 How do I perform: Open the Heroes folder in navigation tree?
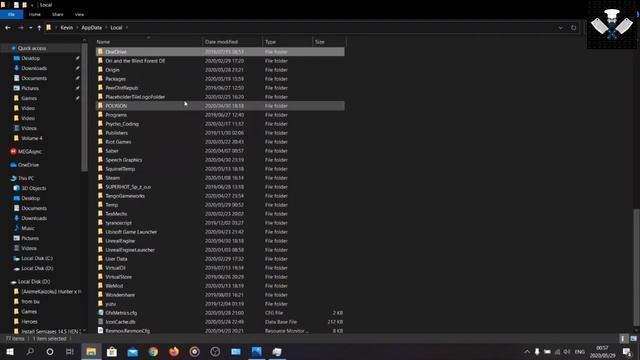[x=29, y=322]
